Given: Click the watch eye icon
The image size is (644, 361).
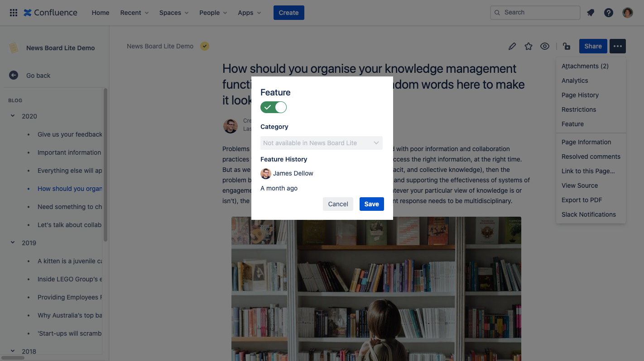Looking at the screenshot, I should pyautogui.click(x=545, y=46).
